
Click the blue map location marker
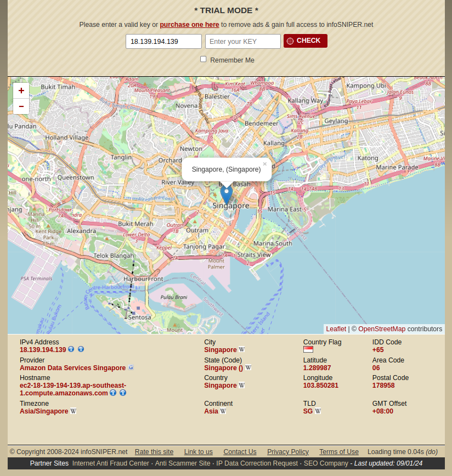(226, 194)
